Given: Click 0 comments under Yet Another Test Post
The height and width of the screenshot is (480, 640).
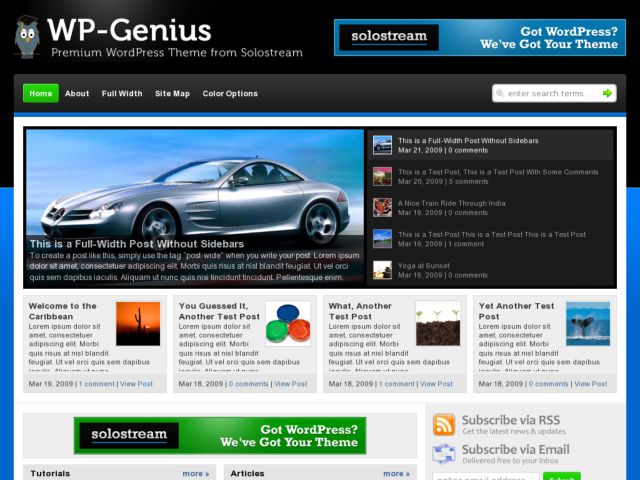Looking at the screenshot, I should click(x=549, y=384).
